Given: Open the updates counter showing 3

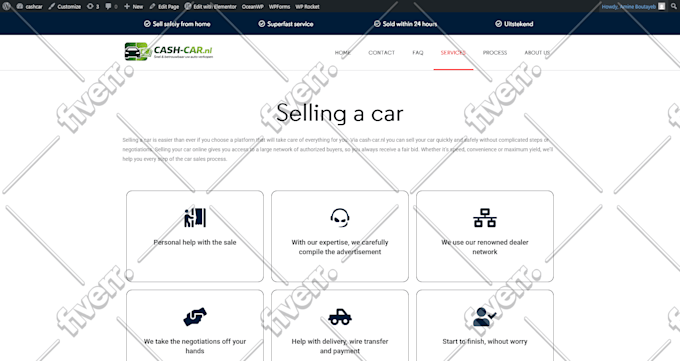Looking at the screenshot, I should (x=93, y=7).
